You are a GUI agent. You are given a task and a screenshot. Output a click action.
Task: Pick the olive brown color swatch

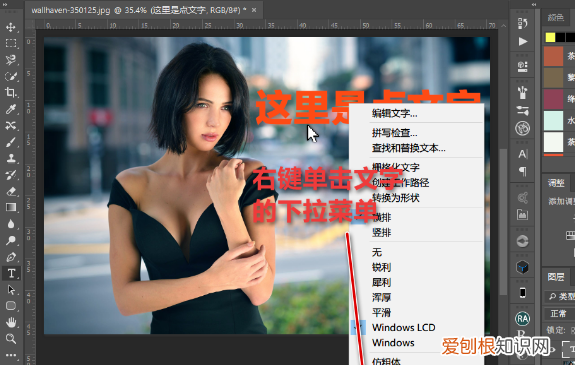553,77
